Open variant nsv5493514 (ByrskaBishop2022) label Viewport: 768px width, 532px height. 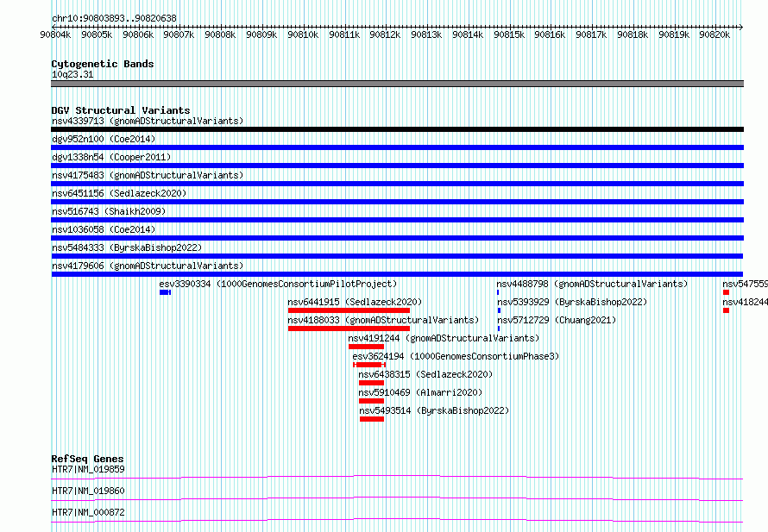[434, 410]
